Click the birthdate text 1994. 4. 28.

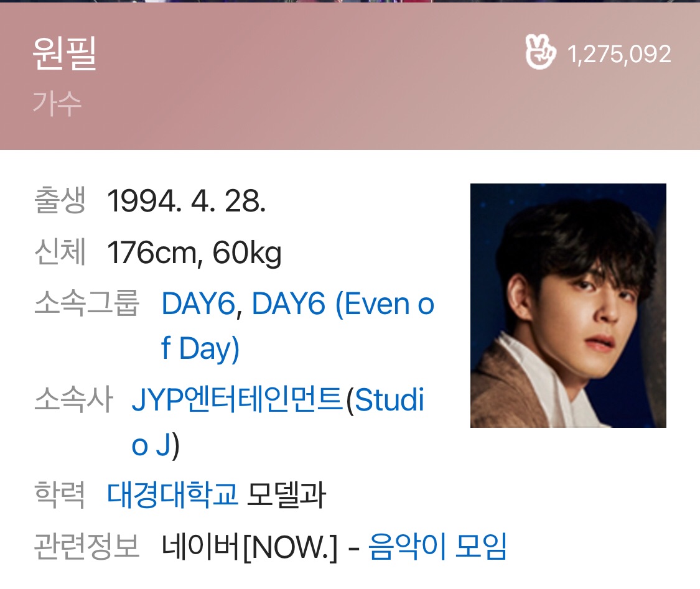[187, 202]
